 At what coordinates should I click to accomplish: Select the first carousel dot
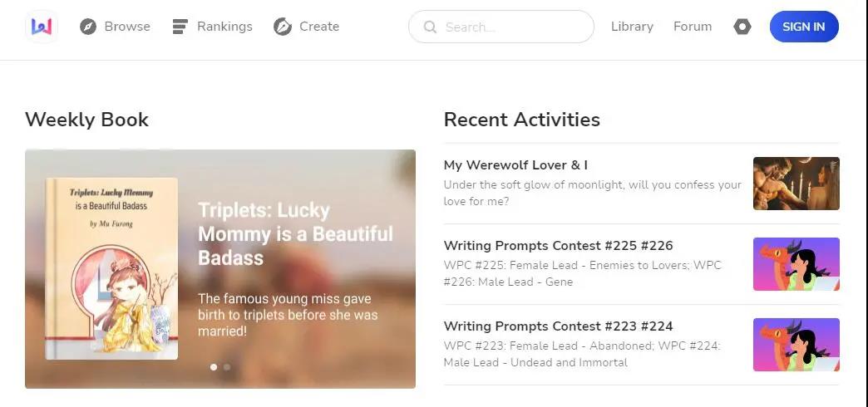pos(214,366)
